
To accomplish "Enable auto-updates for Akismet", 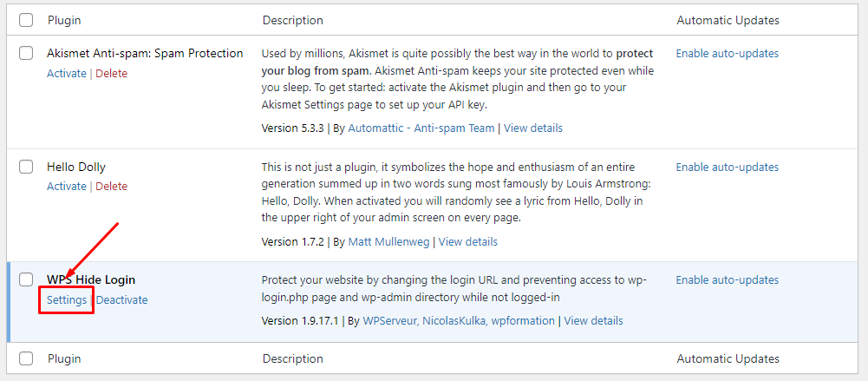I will (727, 54).
